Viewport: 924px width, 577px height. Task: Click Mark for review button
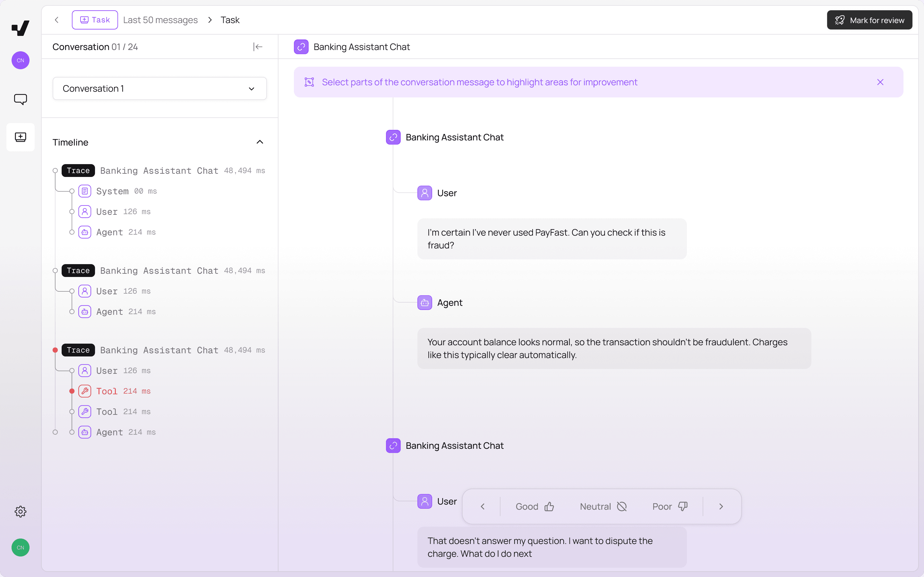(869, 20)
